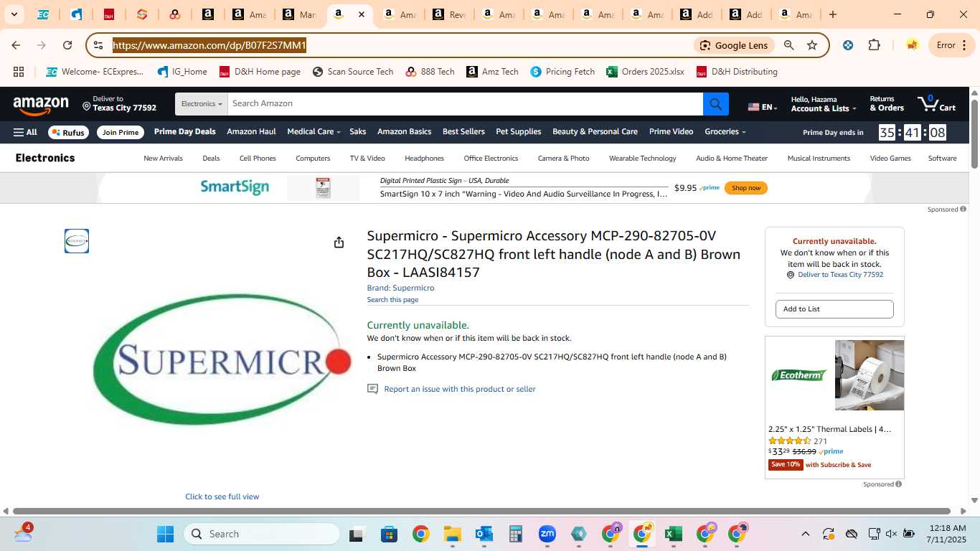The image size is (980, 551).
Task: Click the Chrome profile avatar icon
Action: click(x=912, y=45)
